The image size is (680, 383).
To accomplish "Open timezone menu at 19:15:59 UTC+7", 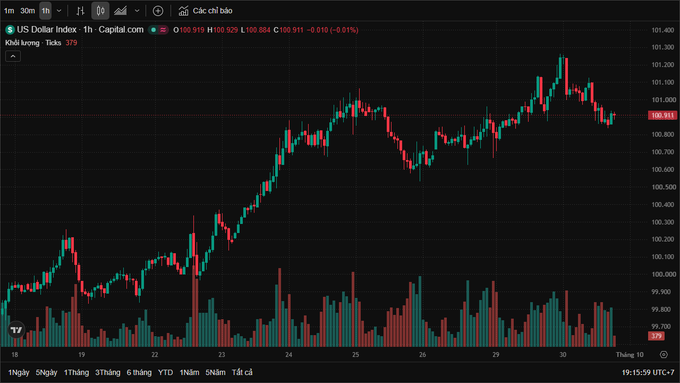I will coord(648,372).
